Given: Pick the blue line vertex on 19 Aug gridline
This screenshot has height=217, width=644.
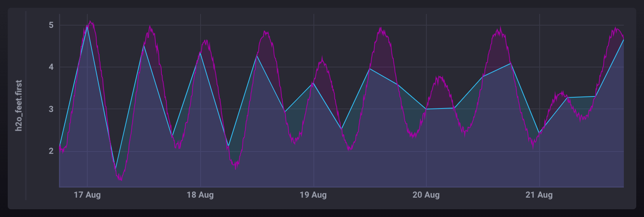Looking at the screenshot, I should 313,83.
